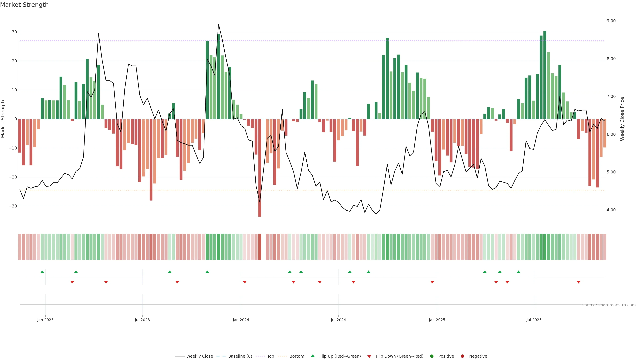Click the darkest red heatmap strip cell
The height and width of the screenshot is (362, 644).
[x=260, y=247]
